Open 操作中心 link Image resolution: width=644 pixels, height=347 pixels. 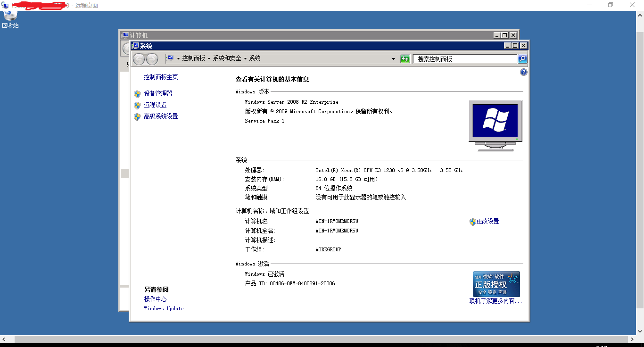(155, 299)
